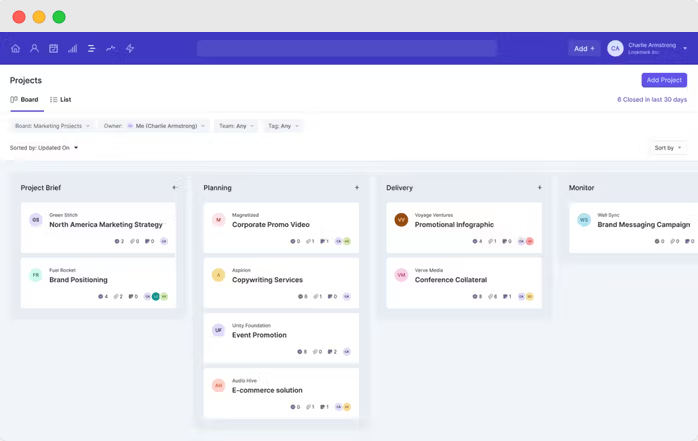Open the Conference Collateral project
698x441 pixels.
(451, 280)
